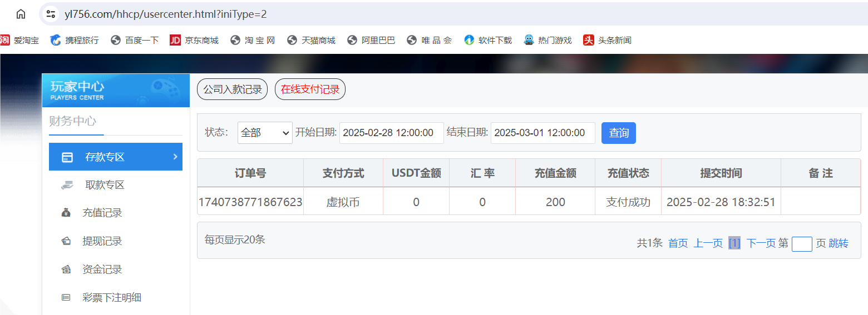Viewport: 868px width, 315px height.
Task: Click the 取款专区 hand icon
Action: pyautogui.click(x=67, y=185)
